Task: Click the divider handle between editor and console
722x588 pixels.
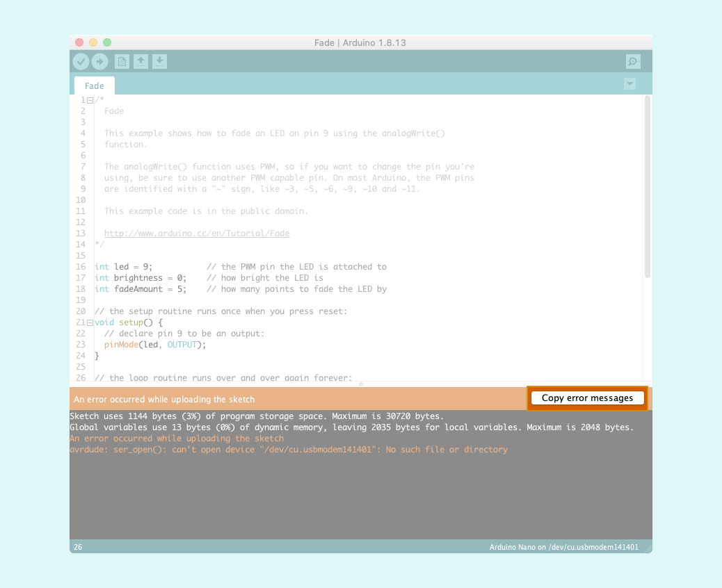Action: pyautogui.click(x=360, y=384)
